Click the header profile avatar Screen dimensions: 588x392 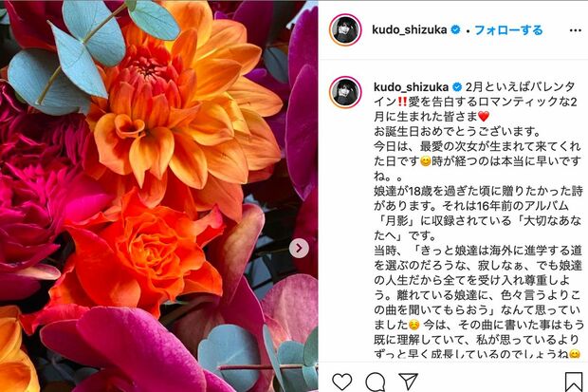(x=345, y=30)
